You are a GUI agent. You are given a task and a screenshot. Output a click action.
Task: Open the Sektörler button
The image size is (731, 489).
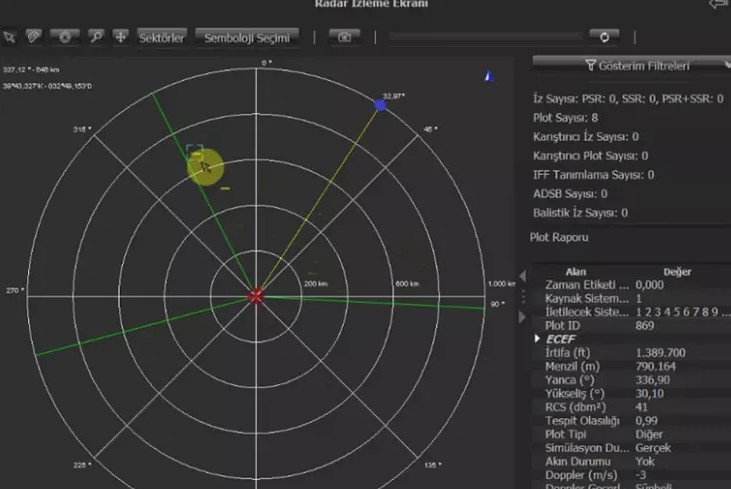[x=162, y=37]
